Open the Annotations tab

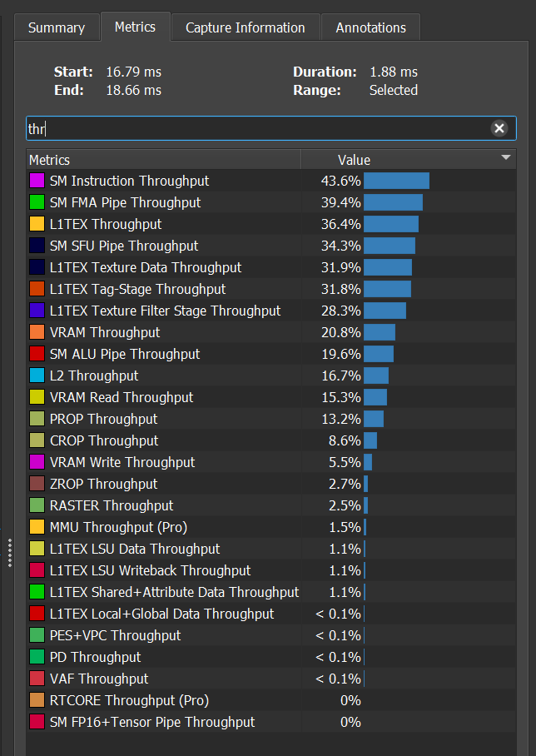370,27
